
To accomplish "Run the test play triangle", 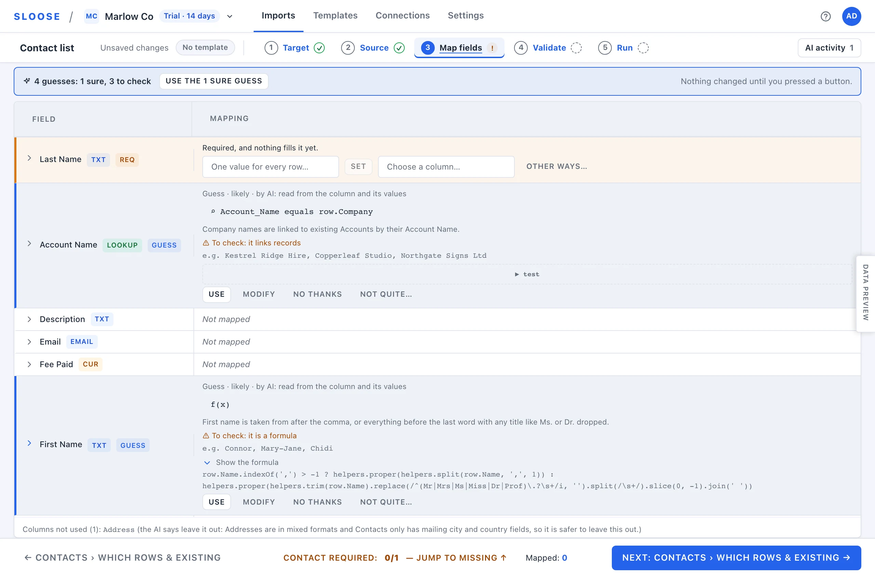I will click(517, 275).
